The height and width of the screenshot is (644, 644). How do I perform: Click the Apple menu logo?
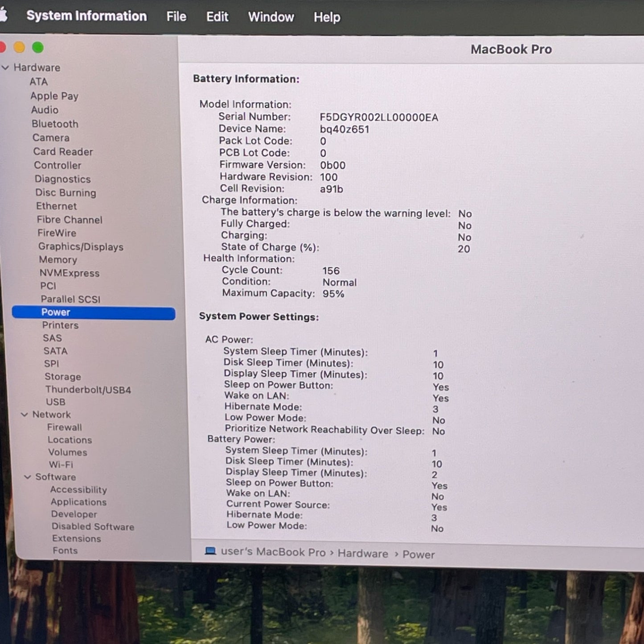[x=3, y=15]
